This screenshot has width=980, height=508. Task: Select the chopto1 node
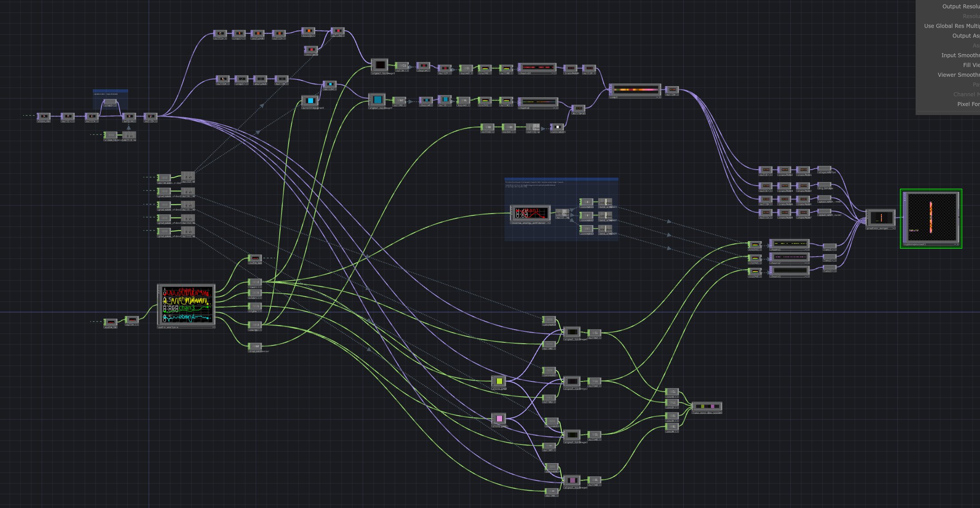coord(789,245)
